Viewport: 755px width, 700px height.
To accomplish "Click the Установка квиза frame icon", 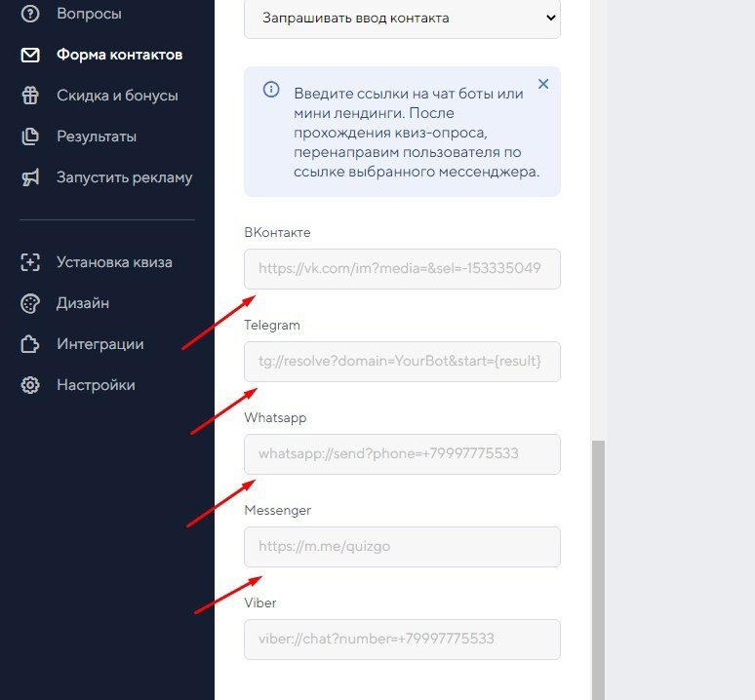I will [x=30, y=262].
